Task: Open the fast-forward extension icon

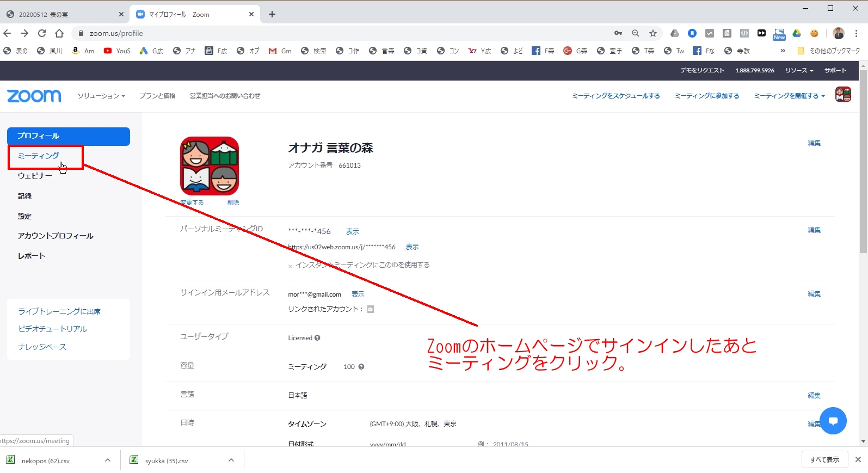Action: [x=761, y=33]
